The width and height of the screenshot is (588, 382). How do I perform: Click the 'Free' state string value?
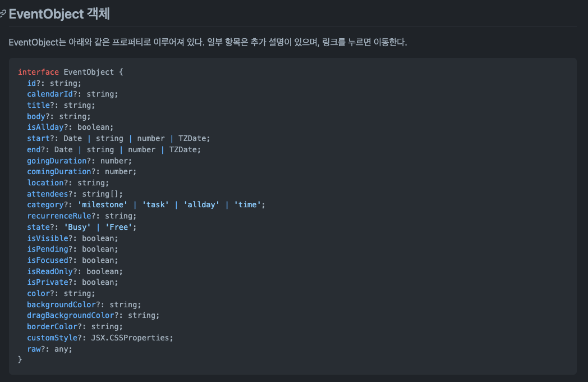pyautogui.click(x=121, y=227)
